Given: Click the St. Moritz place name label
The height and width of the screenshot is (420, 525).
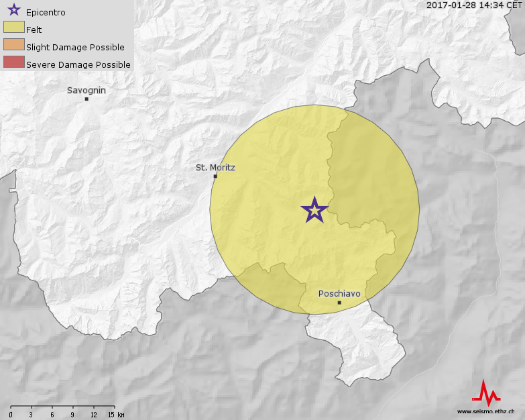Looking at the screenshot, I should 215,167.
